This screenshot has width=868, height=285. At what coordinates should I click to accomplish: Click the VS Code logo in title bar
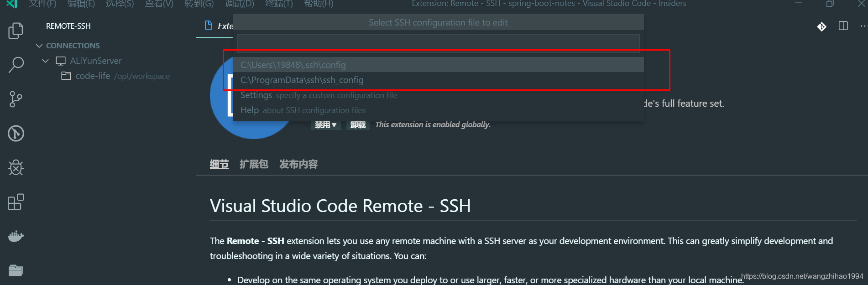[12, 4]
